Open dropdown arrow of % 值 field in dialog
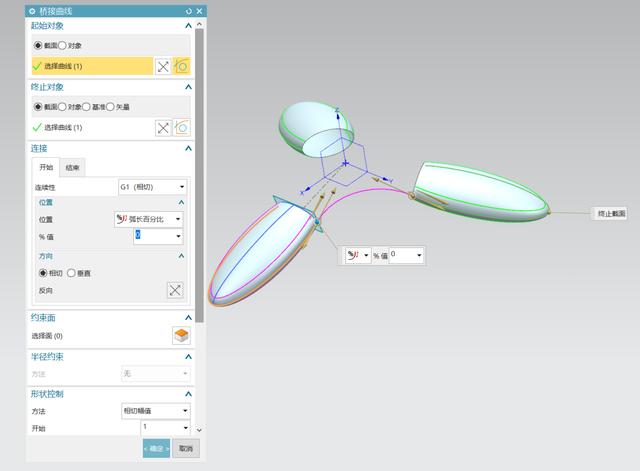The image size is (640, 471). [x=178, y=236]
